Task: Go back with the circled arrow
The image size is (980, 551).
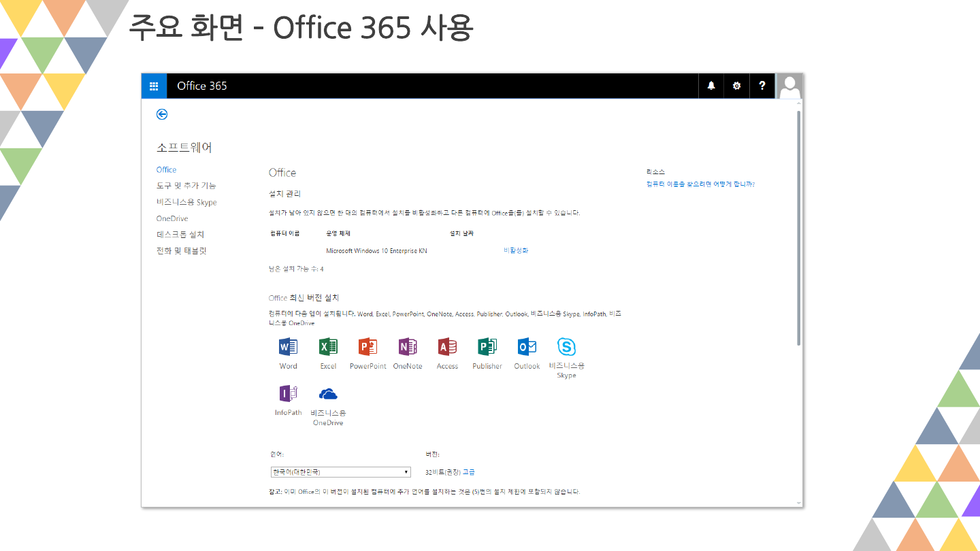Action: pyautogui.click(x=162, y=114)
